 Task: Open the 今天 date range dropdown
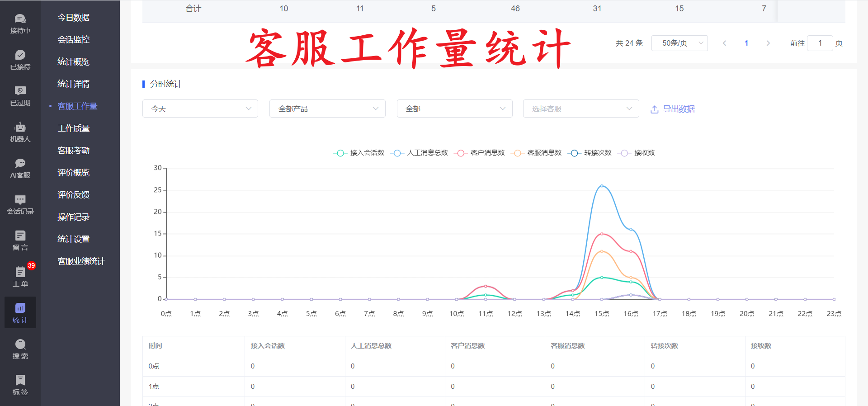200,109
